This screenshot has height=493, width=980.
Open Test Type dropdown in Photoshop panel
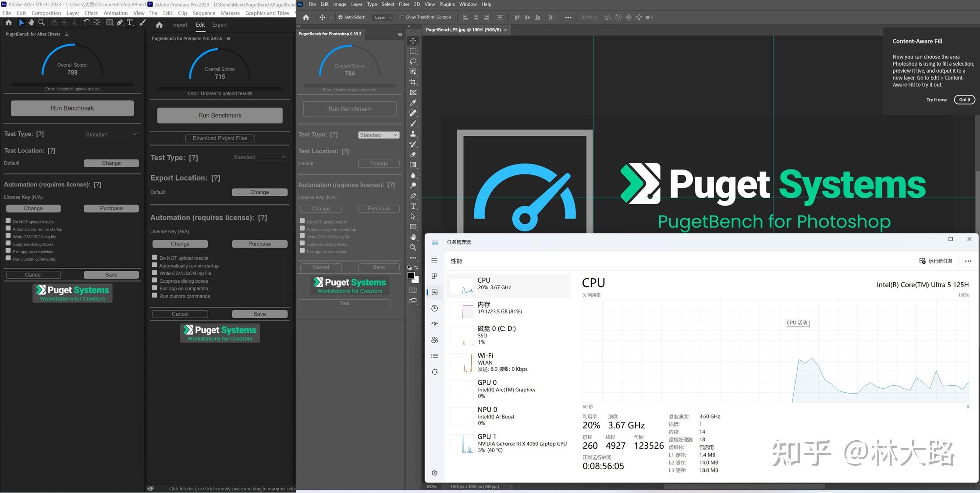coord(379,135)
